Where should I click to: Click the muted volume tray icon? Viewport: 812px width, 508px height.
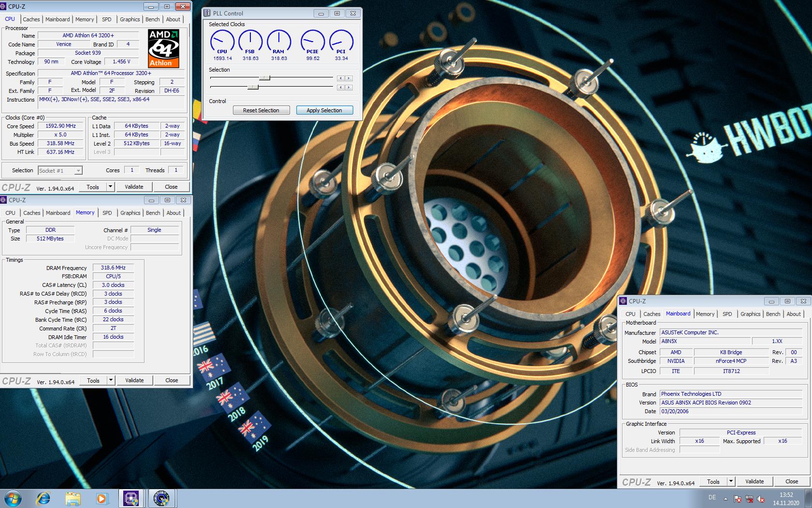[x=761, y=499]
